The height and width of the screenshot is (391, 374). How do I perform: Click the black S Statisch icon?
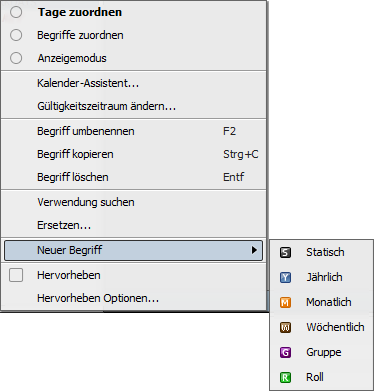click(x=285, y=252)
